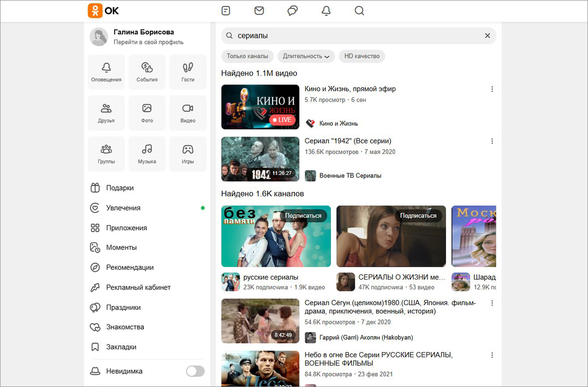Open Видео camera tile
Image resolution: width=588 pixels, height=387 pixels.
click(x=188, y=113)
